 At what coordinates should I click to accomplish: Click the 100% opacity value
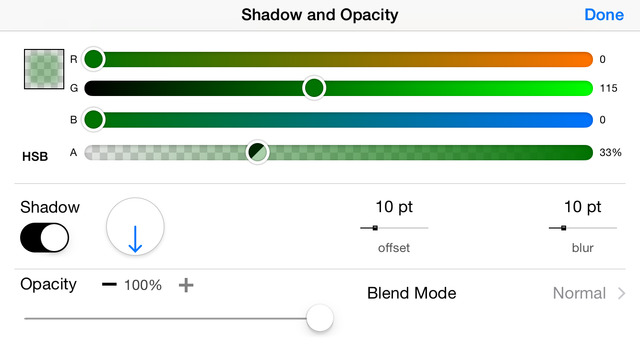point(143,285)
